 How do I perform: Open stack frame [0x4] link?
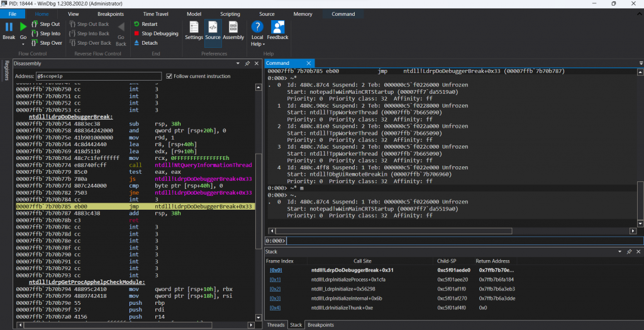point(275,308)
